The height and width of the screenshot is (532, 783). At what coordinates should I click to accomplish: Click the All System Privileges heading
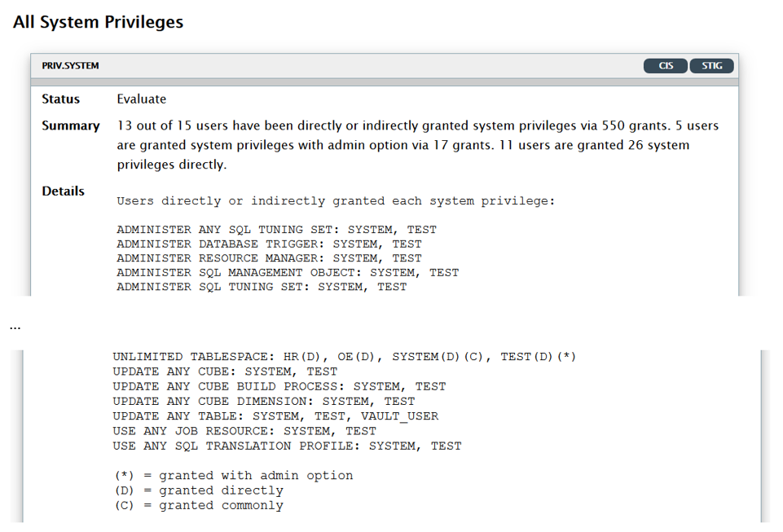[98, 22]
